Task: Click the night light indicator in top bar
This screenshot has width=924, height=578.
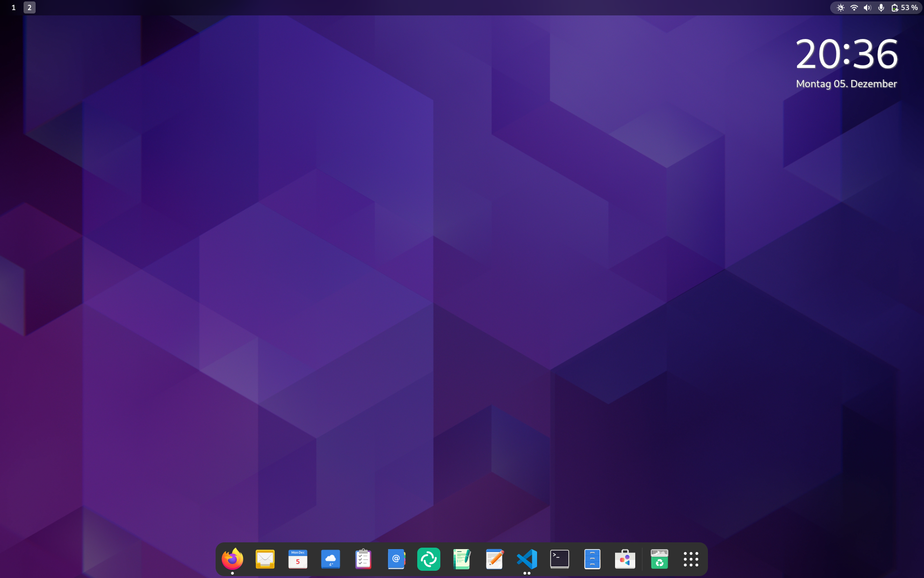Action: [x=840, y=8]
